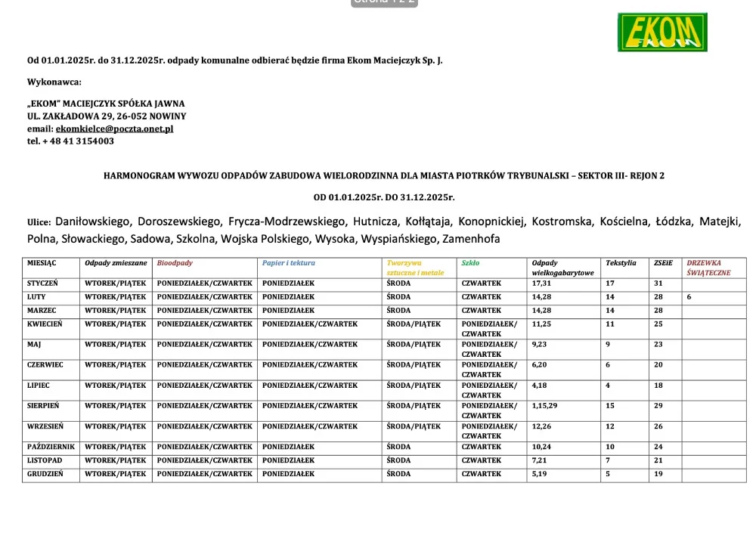This screenshot has width=756, height=539.
Task: Click the page indicator at top of document
Action: (384, 2)
